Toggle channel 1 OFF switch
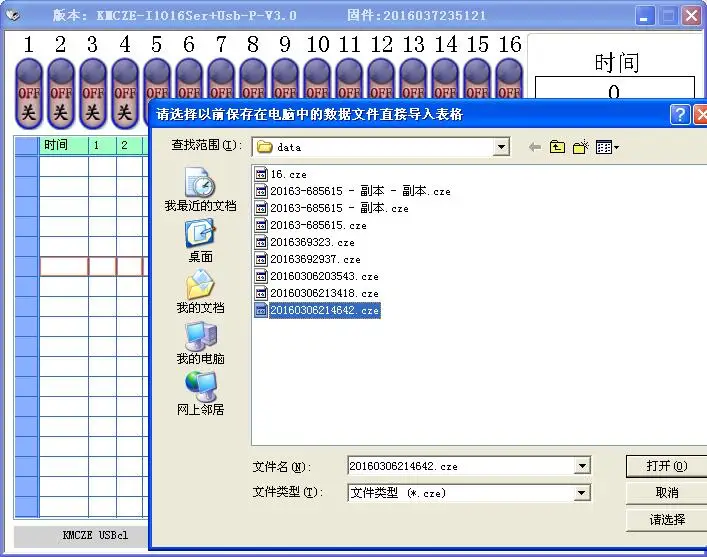The height and width of the screenshot is (557, 707). (28, 94)
